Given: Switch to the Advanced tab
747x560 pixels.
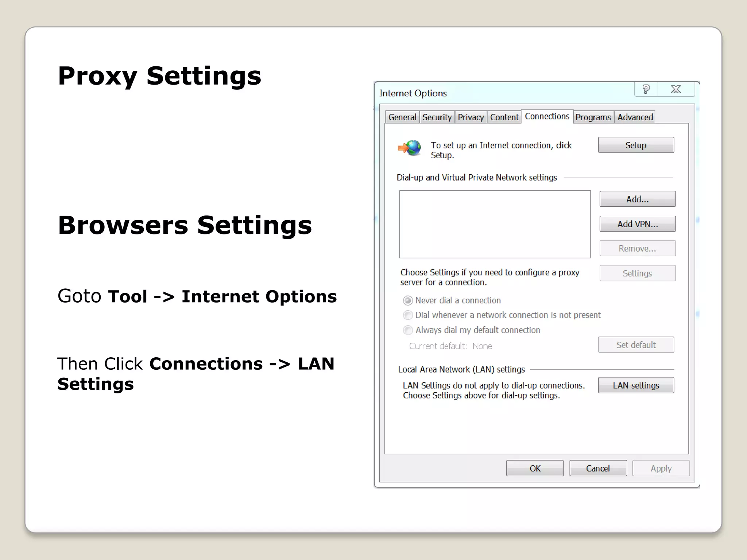Looking at the screenshot, I should (635, 117).
